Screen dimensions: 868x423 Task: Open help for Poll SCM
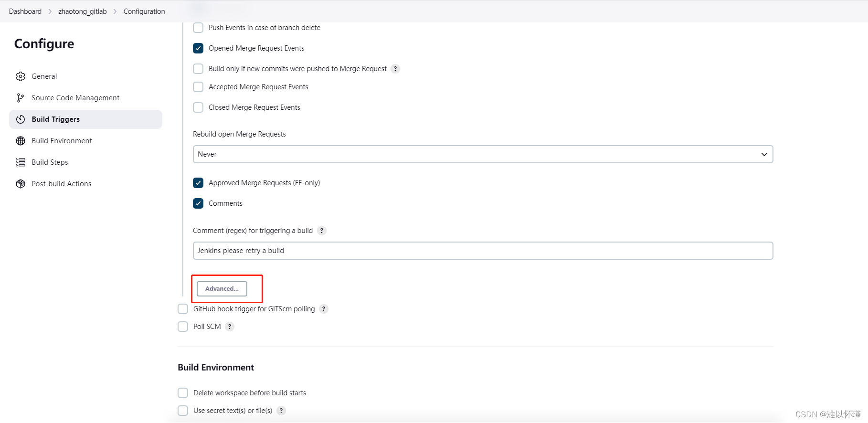[x=230, y=327]
